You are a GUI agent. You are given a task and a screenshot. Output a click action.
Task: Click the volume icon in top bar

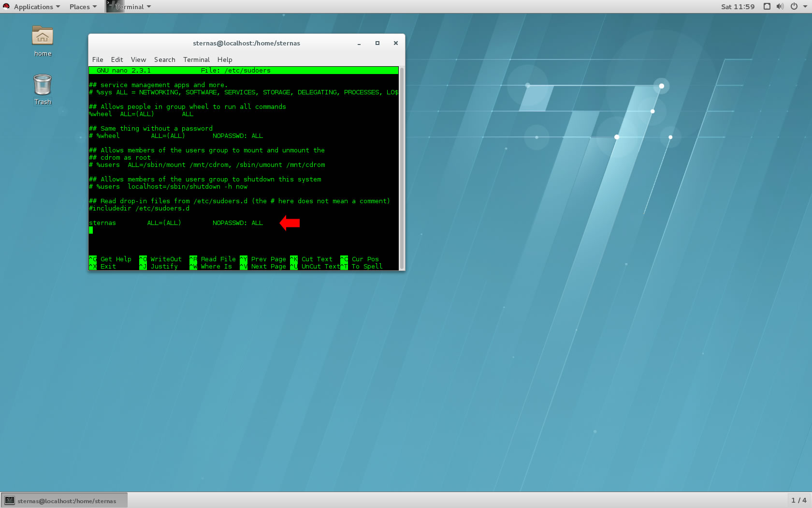(780, 6)
